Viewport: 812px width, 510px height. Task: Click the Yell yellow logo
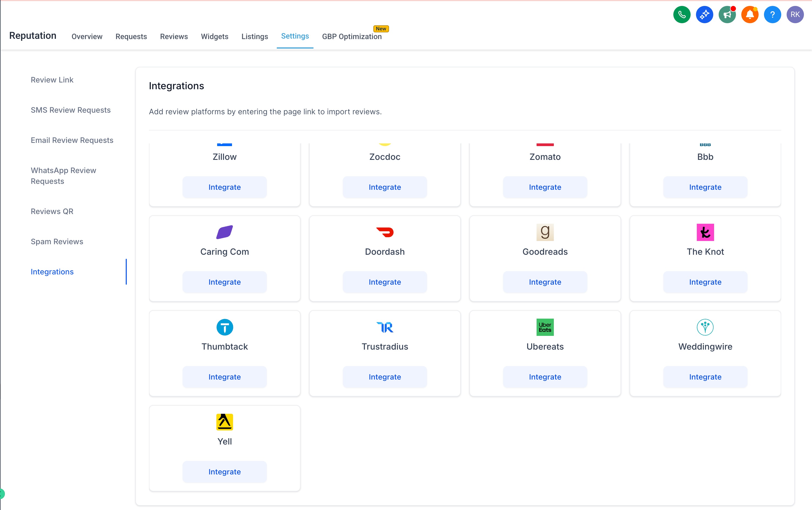click(x=224, y=422)
